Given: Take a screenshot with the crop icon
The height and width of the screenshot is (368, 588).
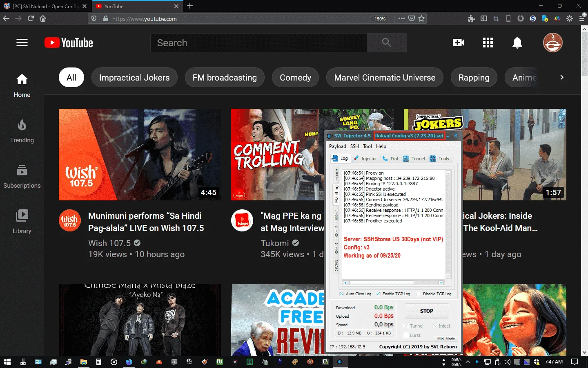Looking at the screenshot, I should coord(496,18).
